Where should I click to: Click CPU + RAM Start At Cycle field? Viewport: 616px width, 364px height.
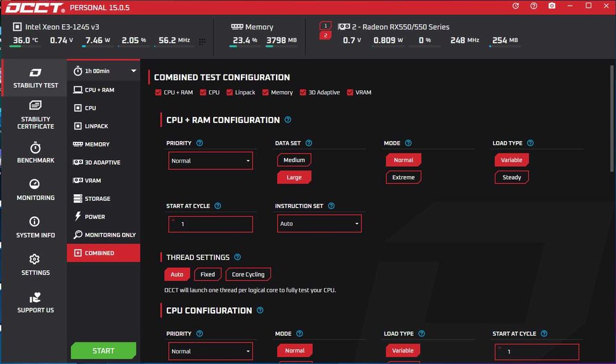pyautogui.click(x=211, y=224)
